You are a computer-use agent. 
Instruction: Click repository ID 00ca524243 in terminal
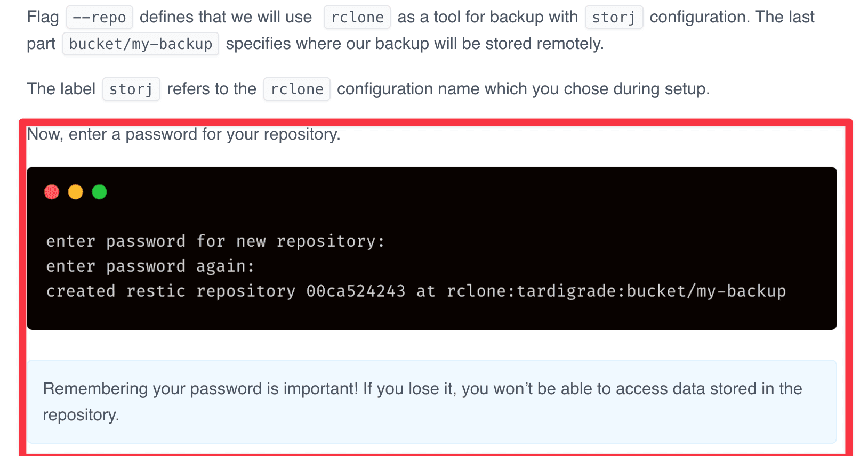tap(356, 291)
